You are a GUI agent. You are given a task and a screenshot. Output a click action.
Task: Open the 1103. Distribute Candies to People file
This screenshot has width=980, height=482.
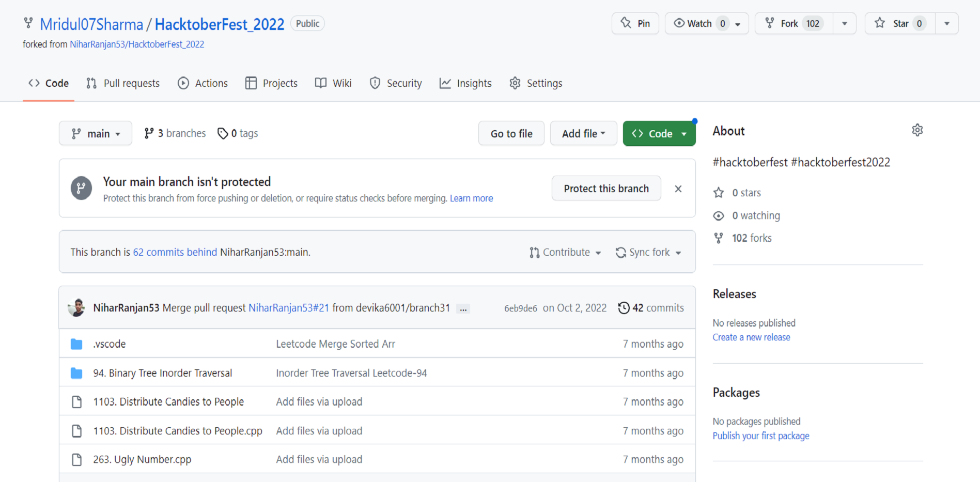point(168,402)
